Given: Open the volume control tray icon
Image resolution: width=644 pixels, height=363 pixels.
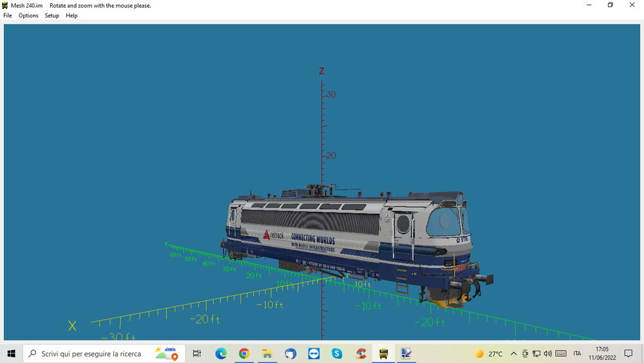Looking at the screenshot, I should tap(547, 353).
